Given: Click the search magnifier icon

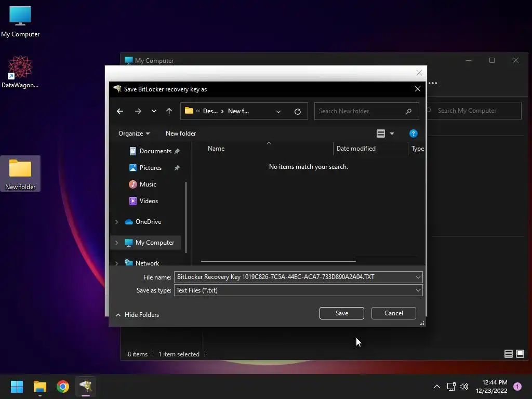Looking at the screenshot, I should (408, 111).
